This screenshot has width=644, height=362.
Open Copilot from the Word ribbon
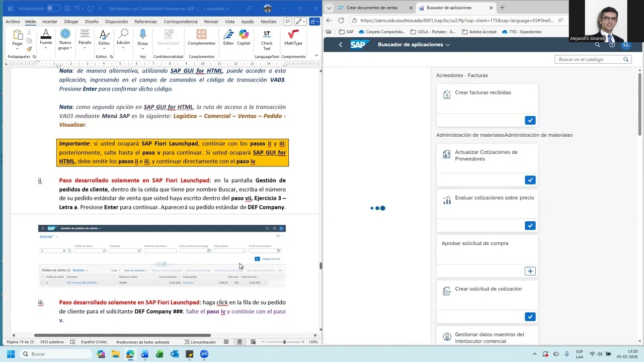click(244, 34)
